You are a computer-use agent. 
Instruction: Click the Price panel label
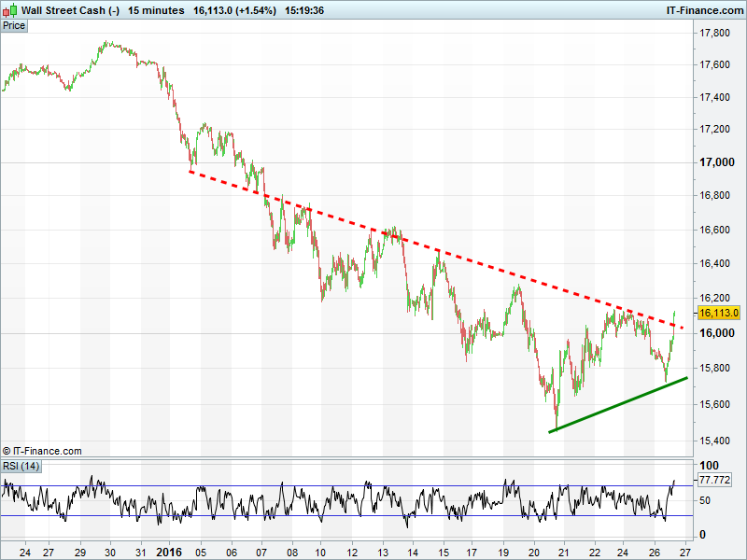coord(14,25)
